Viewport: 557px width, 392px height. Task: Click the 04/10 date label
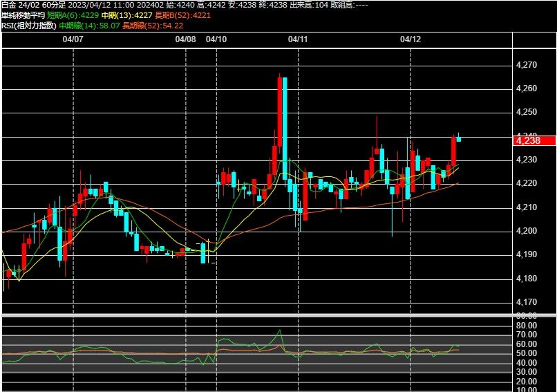(x=216, y=39)
